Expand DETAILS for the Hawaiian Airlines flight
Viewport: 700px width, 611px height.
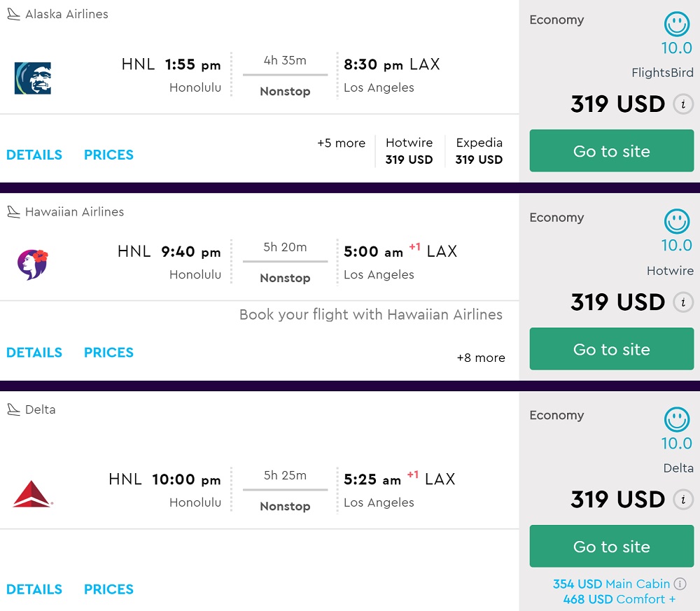(x=34, y=353)
